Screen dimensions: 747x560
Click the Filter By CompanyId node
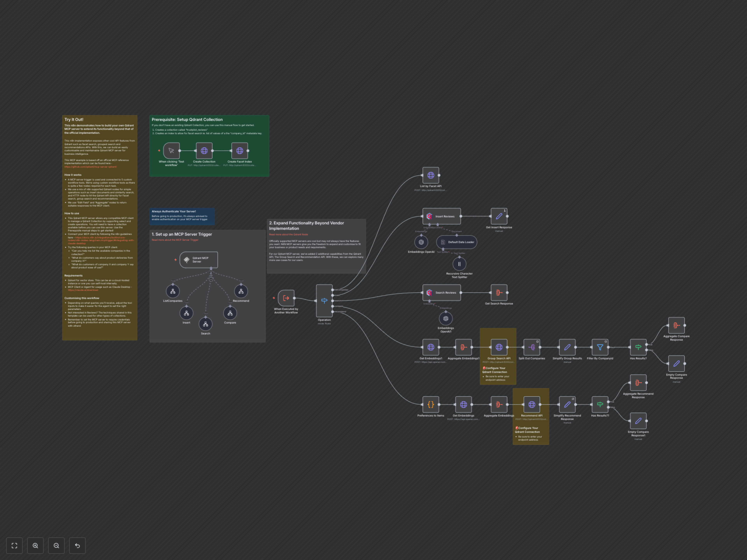pos(600,347)
